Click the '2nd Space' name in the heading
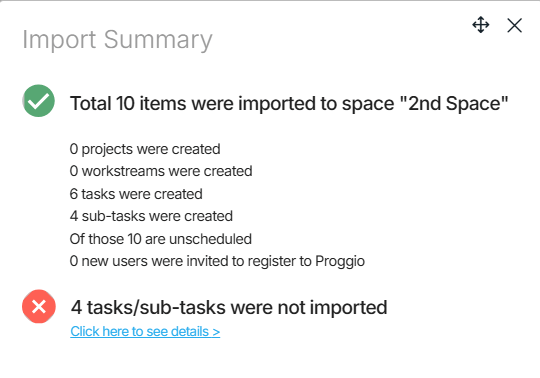This screenshot has height=378, width=540. click(x=454, y=103)
